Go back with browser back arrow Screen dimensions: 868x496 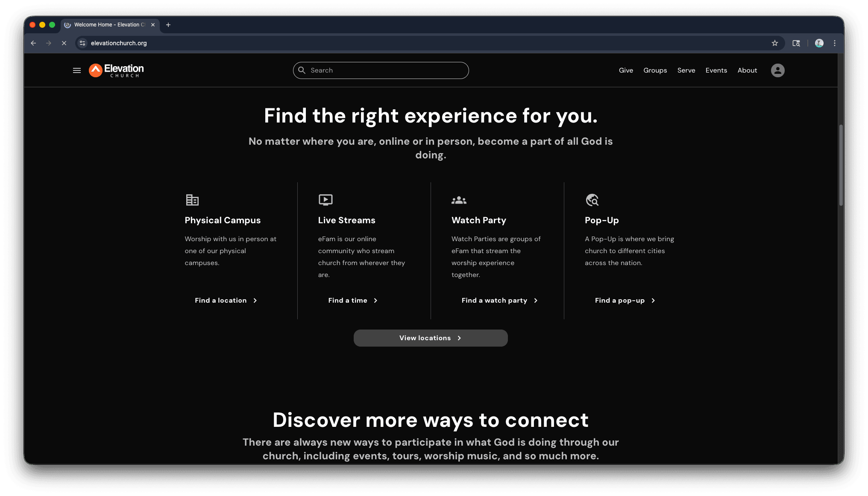pyautogui.click(x=33, y=43)
